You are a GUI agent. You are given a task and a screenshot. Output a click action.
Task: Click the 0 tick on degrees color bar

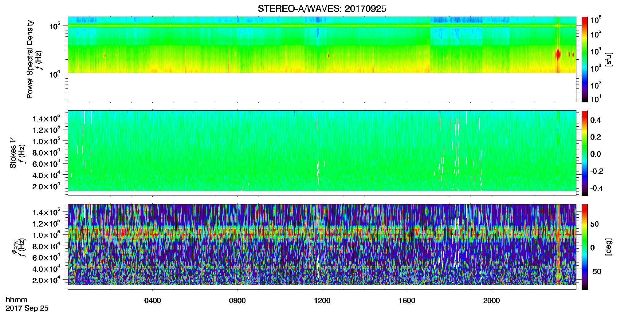(x=593, y=248)
